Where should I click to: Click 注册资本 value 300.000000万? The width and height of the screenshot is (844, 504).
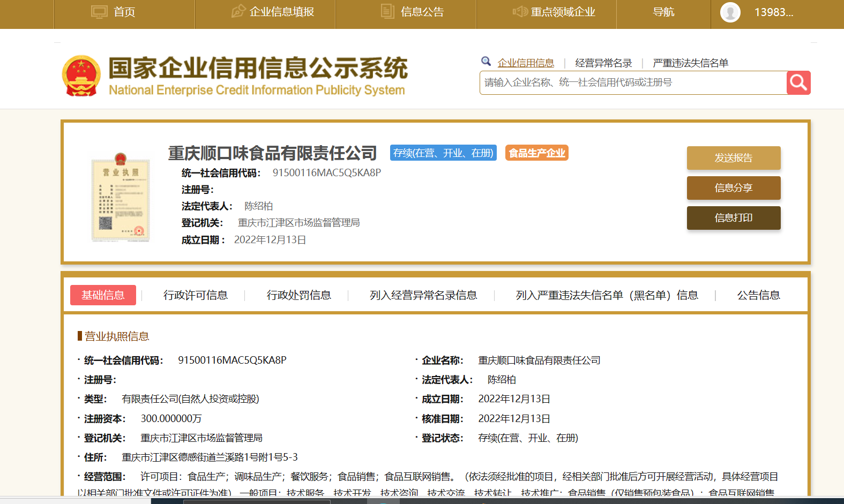coord(171,419)
